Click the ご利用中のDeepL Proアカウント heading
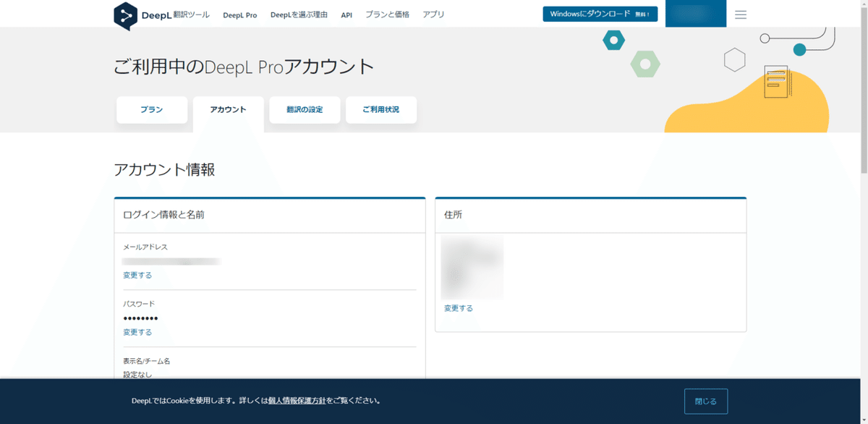This screenshot has width=868, height=424. point(244,67)
